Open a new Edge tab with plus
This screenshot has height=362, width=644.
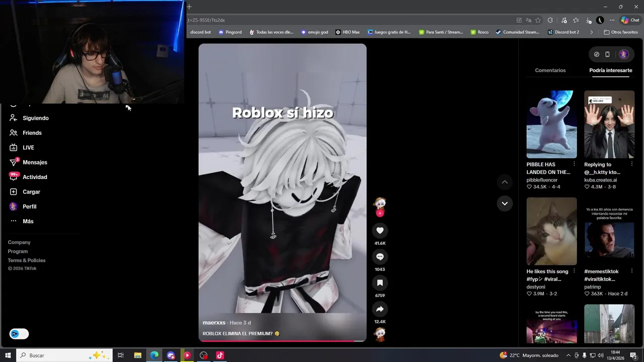point(189,7)
